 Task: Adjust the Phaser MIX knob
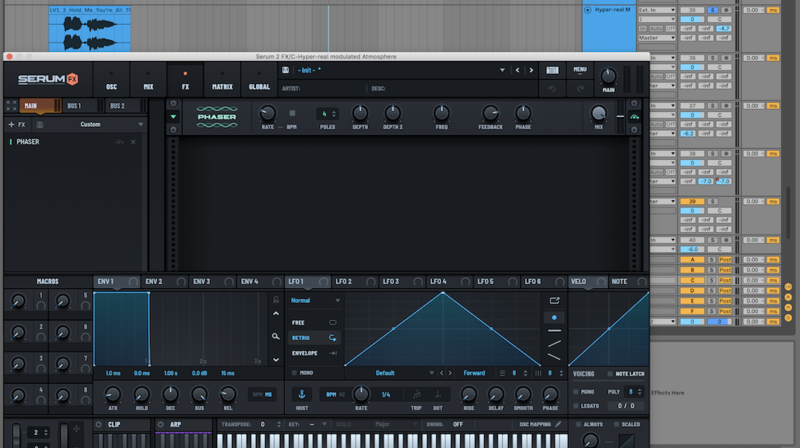click(x=598, y=113)
